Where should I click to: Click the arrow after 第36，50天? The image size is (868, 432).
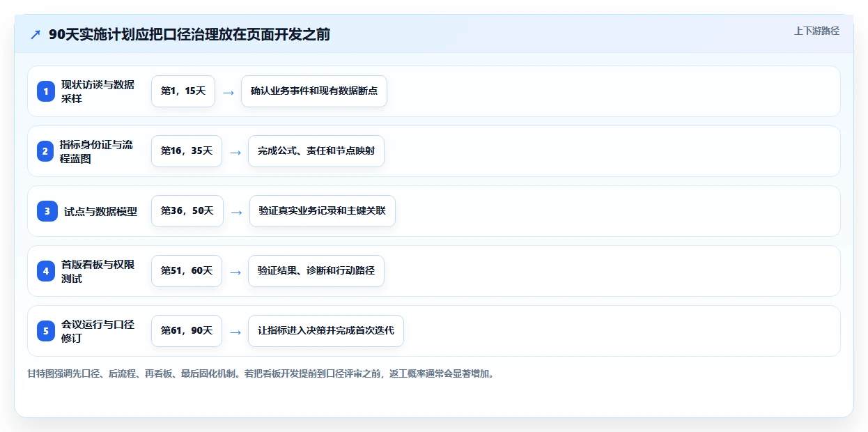[237, 212]
